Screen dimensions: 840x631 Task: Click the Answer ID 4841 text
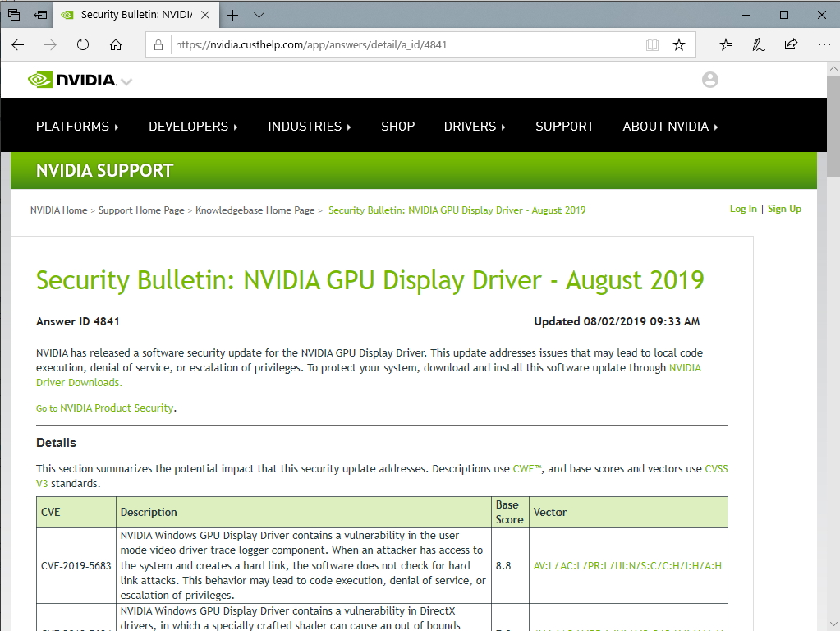pos(78,321)
